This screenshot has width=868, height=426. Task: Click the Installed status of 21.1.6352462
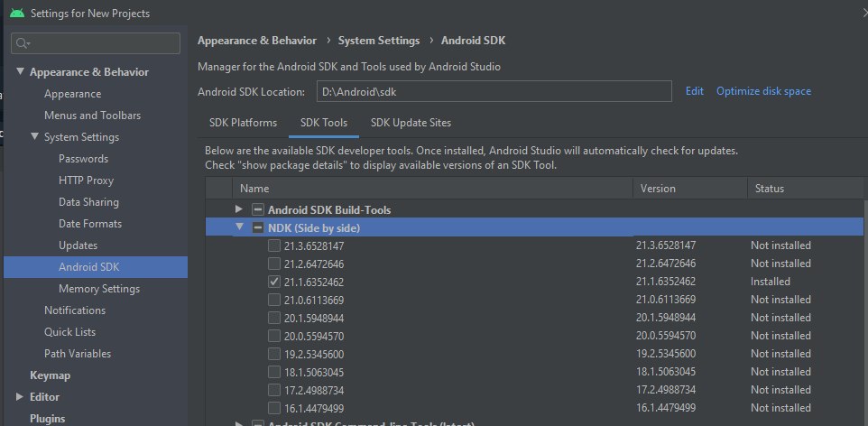[770, 282]
